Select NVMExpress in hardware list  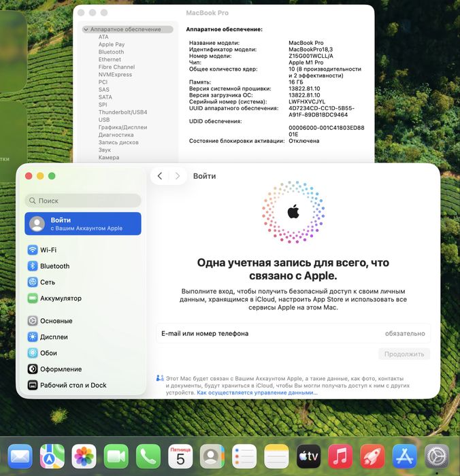[x=115, y=74]
